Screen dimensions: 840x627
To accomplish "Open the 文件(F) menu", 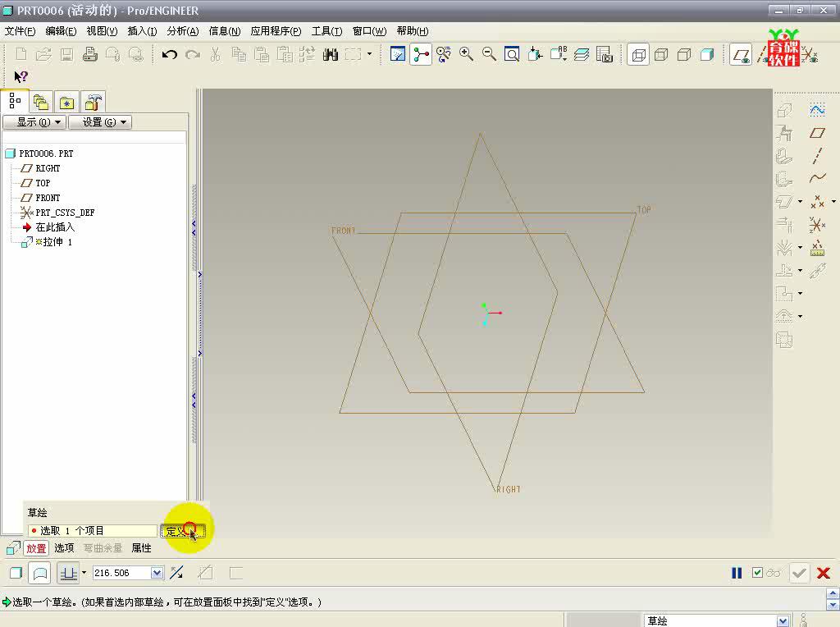I will click(x=20, y=31).
